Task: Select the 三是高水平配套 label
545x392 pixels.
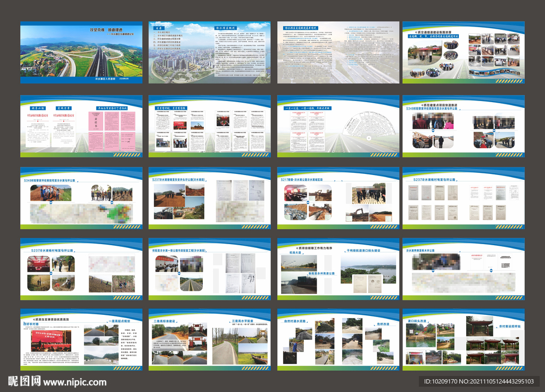Action: coord(243,321)
